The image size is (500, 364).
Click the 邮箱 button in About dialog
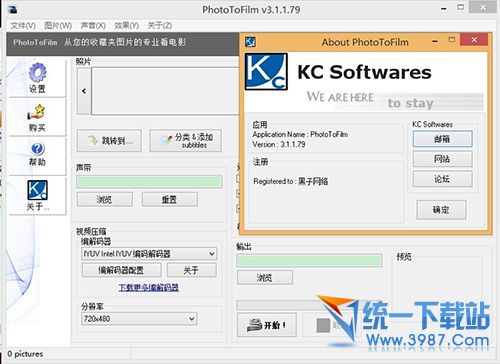point(443,139)
